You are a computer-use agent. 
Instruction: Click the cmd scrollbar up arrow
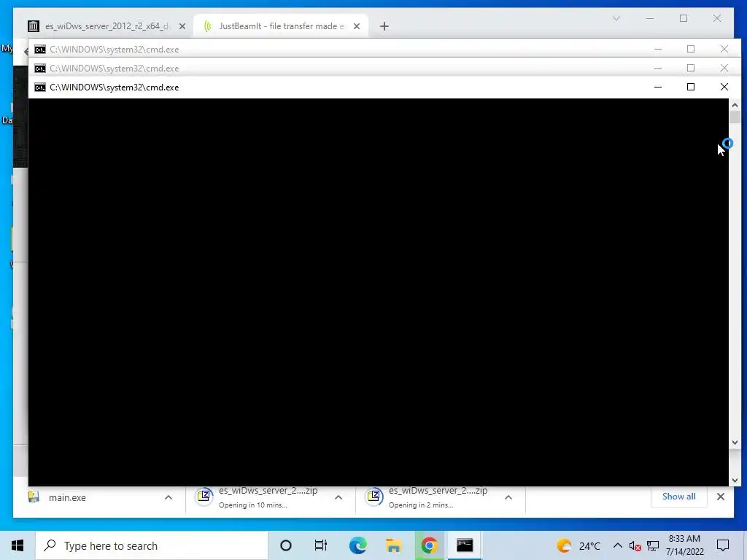point(735,105)
